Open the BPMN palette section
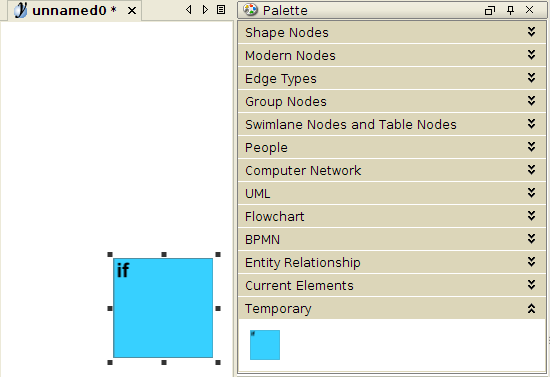 [391, 240]
